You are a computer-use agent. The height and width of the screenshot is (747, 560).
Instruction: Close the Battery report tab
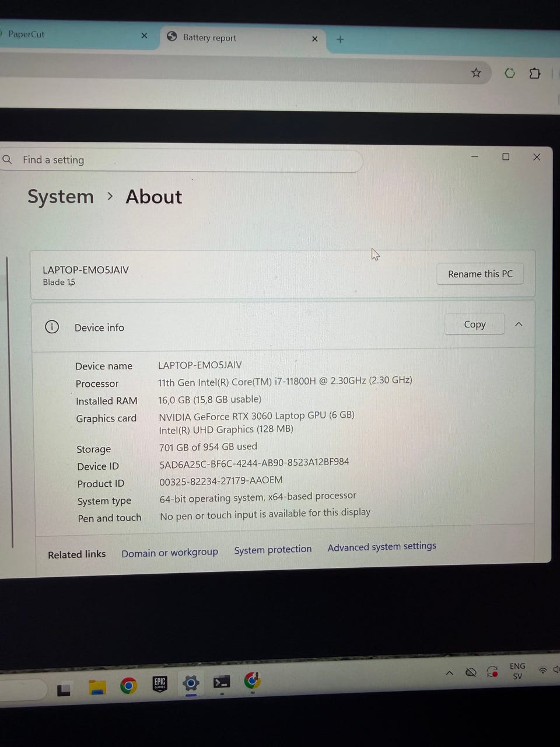(x=315, y=39)
